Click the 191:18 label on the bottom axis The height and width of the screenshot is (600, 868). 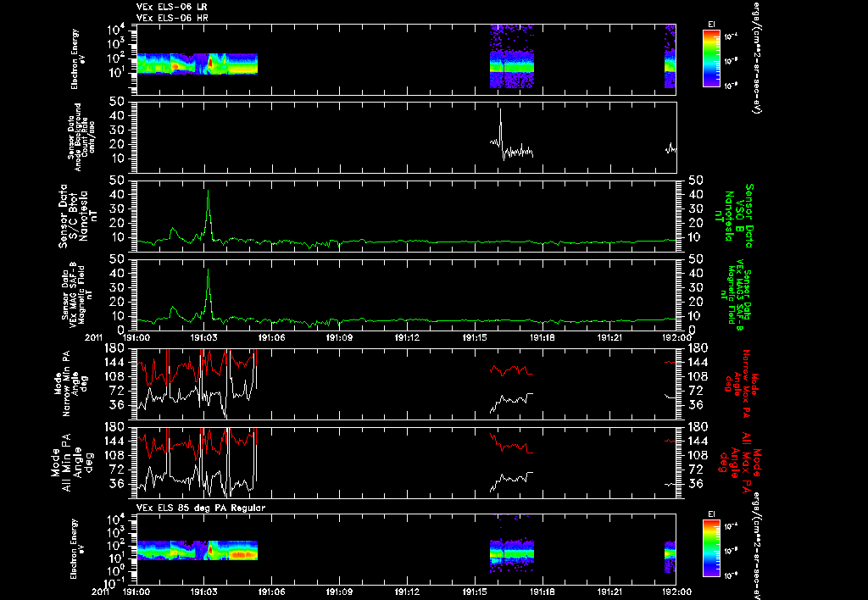tap(542, 592)
